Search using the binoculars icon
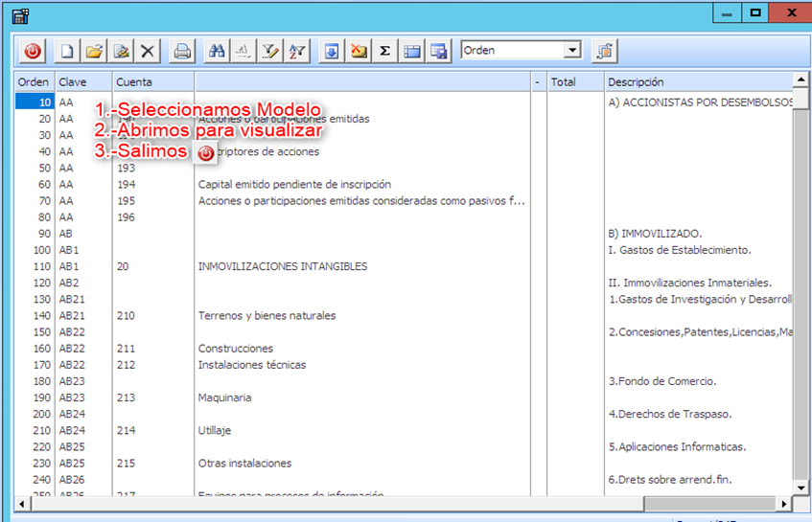The image size is (812, 522). click(218, 51)
